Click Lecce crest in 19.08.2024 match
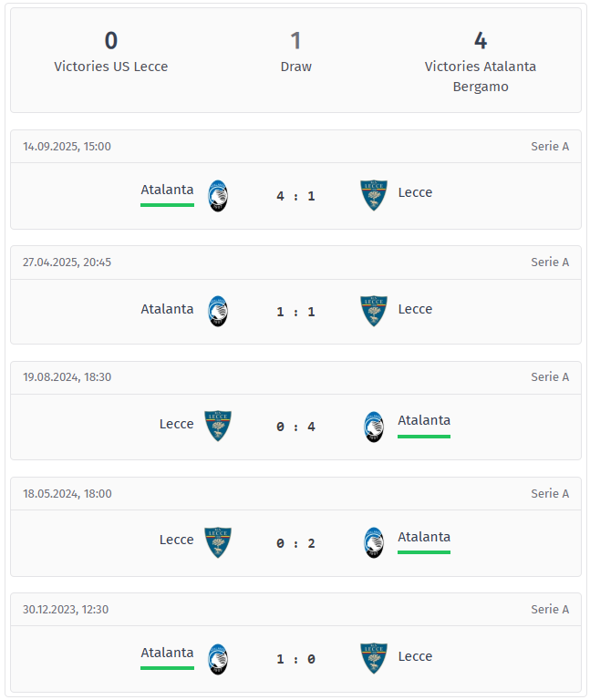 [218, 427]
